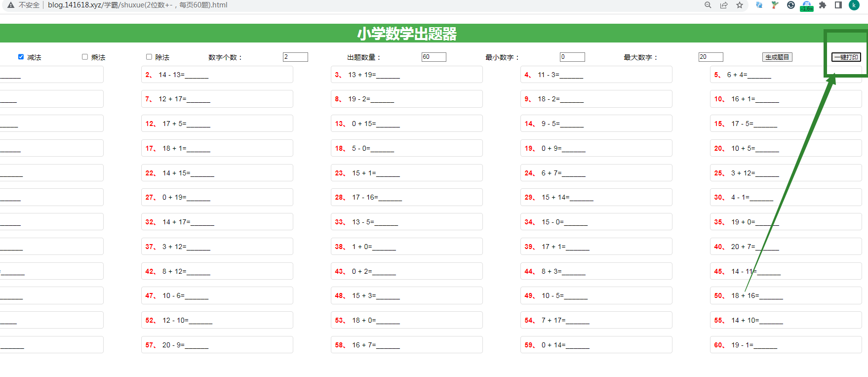Screen dimensions: 868x377
Task: Click the not-secure warning icon in address bar
Action: [x=10, y=5]
